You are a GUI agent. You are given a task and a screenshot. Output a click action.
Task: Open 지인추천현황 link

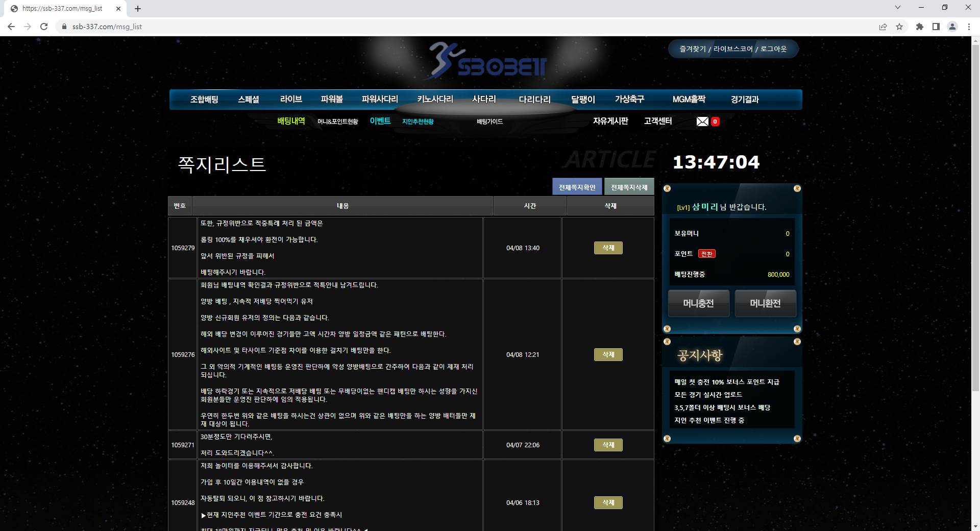coord(418,122)
